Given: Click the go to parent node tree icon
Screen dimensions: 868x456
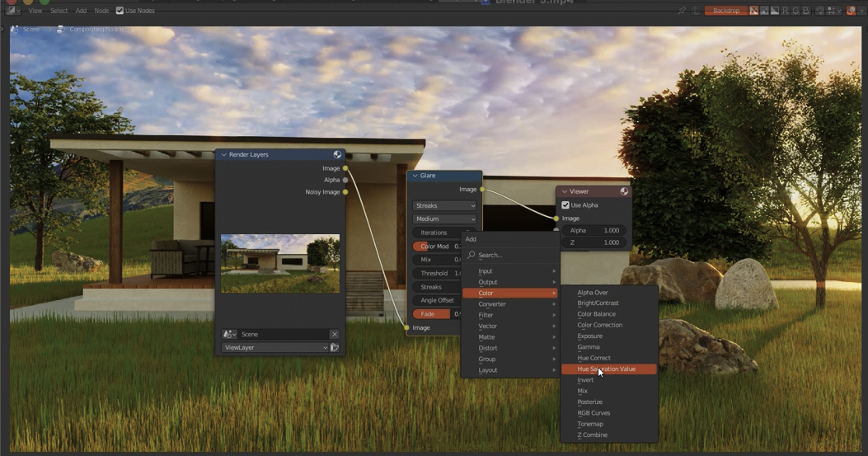Looking at the screenshot, I should [x=697, y=11].
